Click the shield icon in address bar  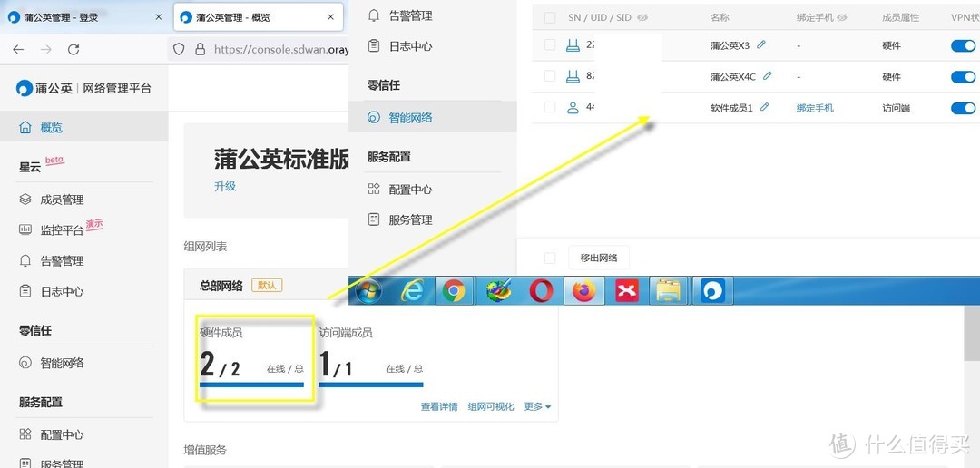pos(179,49)
